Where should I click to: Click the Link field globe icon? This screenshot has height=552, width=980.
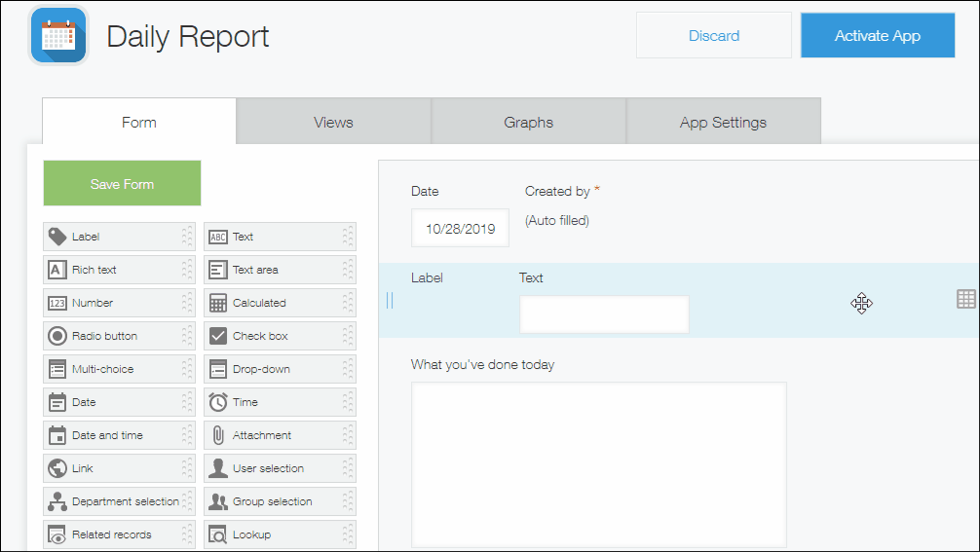click(57, 468)
